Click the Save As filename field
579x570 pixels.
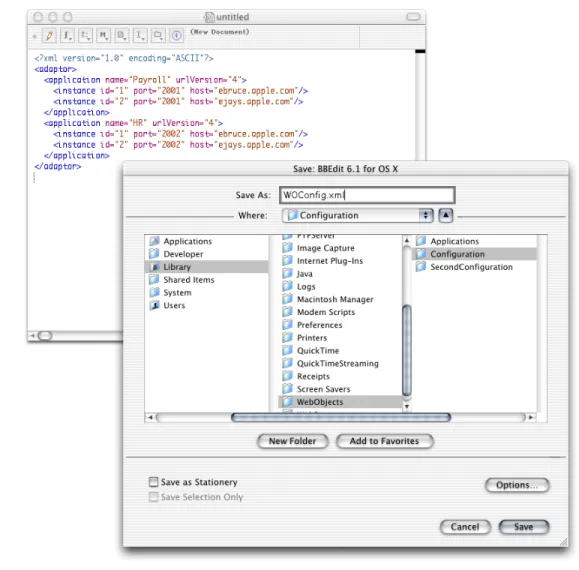point(367,195)
